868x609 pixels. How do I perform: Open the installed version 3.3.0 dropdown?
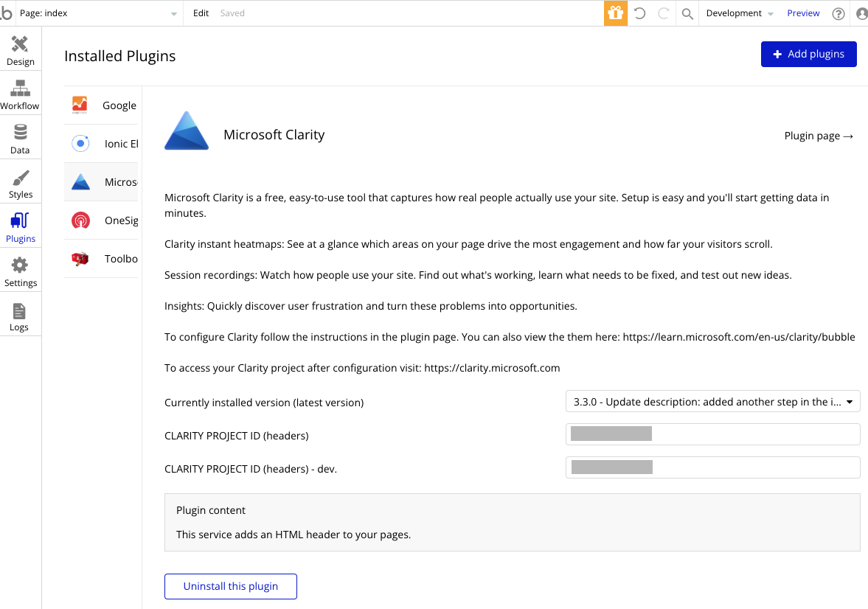pos(713,402)
